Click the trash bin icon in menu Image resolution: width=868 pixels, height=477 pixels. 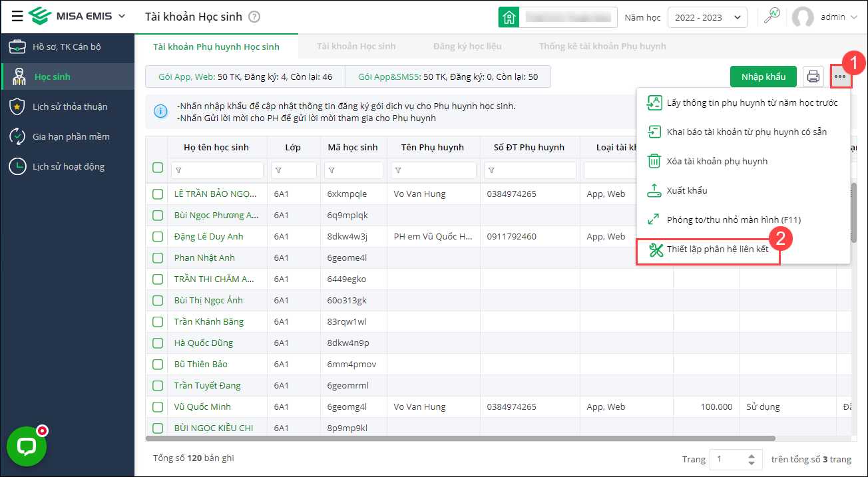(x=655, y=161)
